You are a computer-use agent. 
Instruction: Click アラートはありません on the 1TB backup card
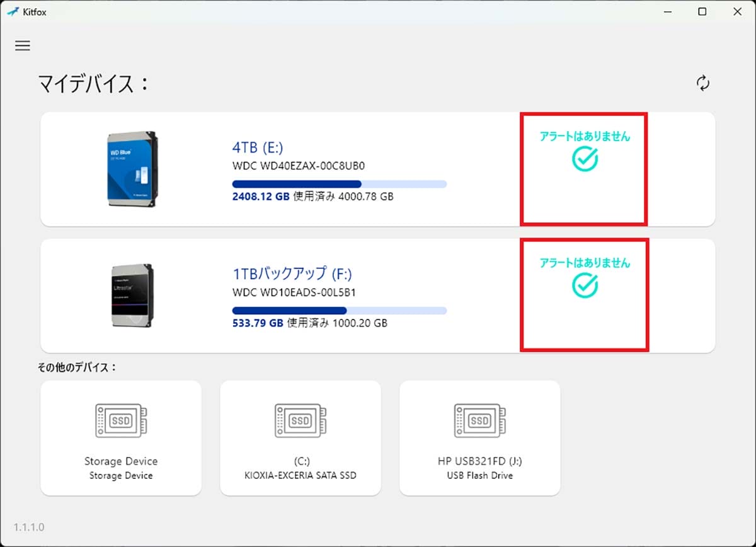point(585,263)
